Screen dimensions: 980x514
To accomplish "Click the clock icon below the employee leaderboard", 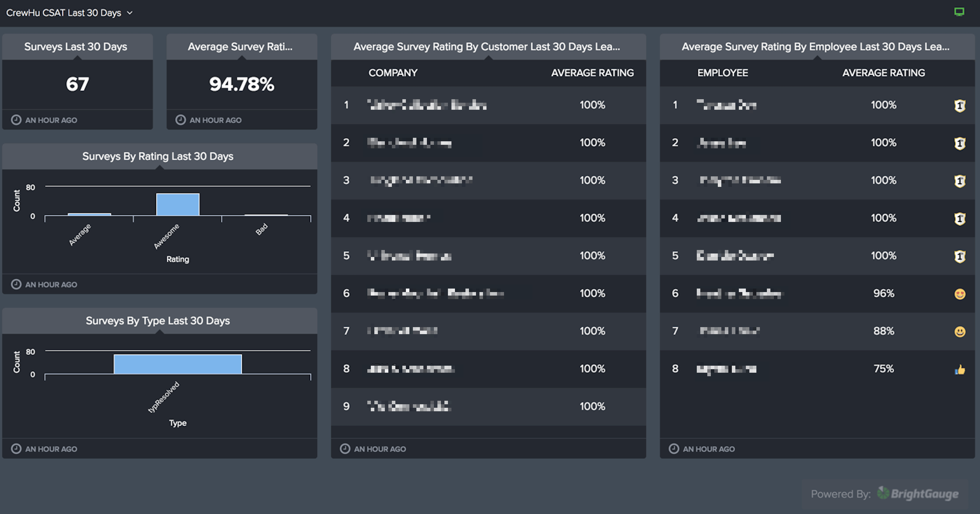I will click(x=673, y=448).
